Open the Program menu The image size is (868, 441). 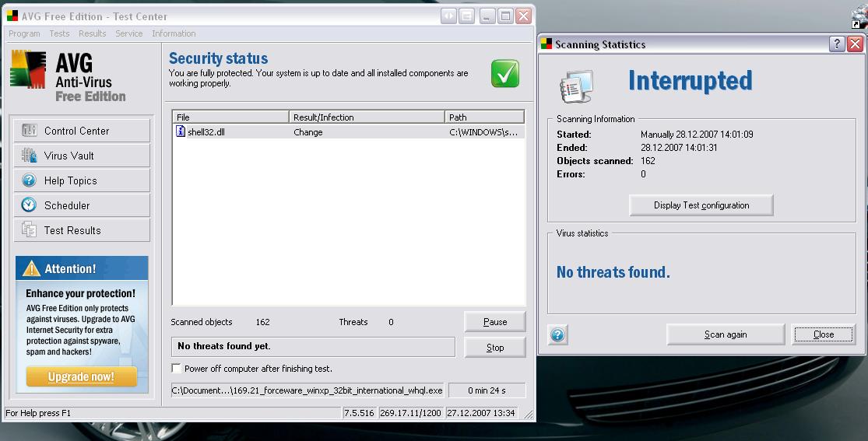[24, 33]
